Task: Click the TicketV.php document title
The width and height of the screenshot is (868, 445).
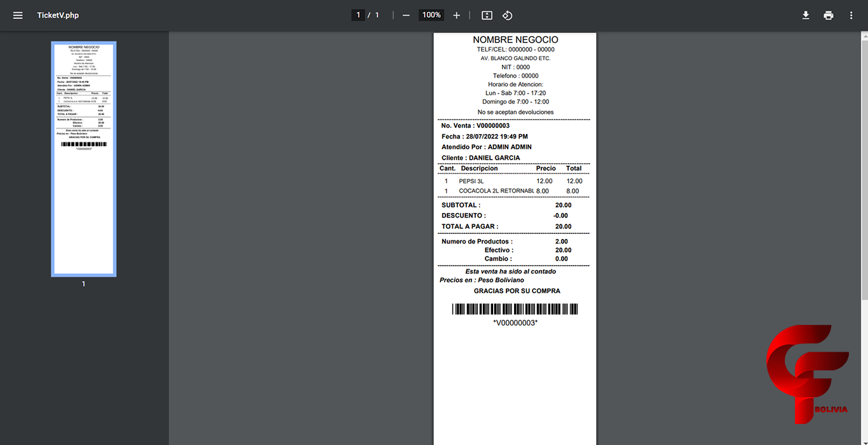Action: tap(58, 15)
